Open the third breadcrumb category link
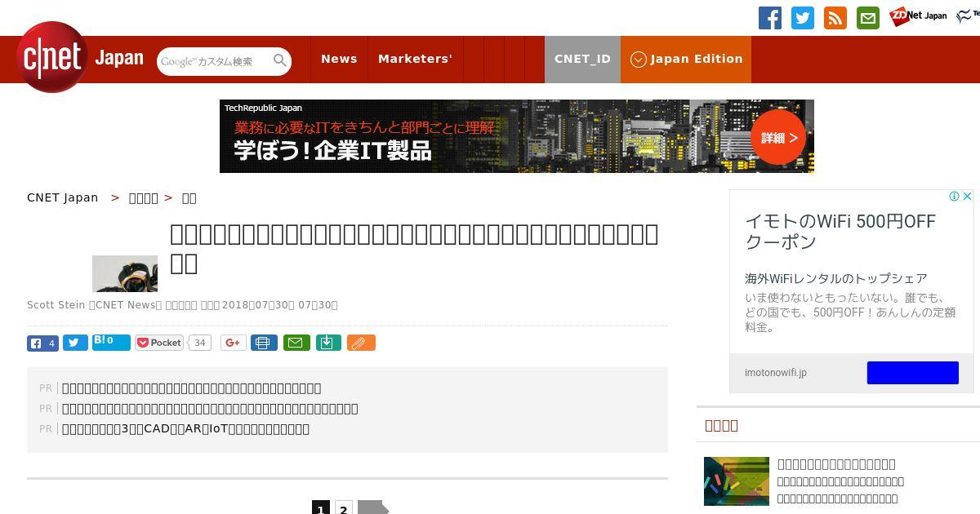 pyautogui.click(x=189, y=198)
